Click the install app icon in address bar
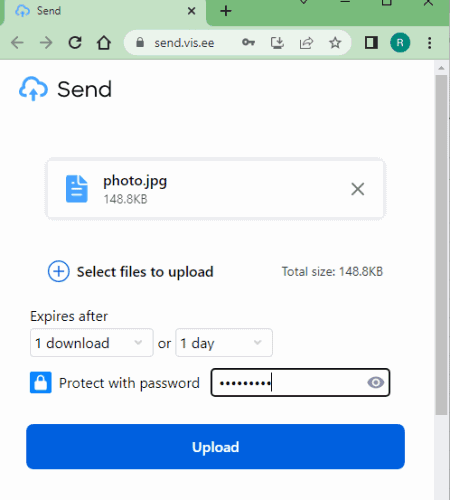The width and height of the screenshot is (450, 500). pos(277,42)
